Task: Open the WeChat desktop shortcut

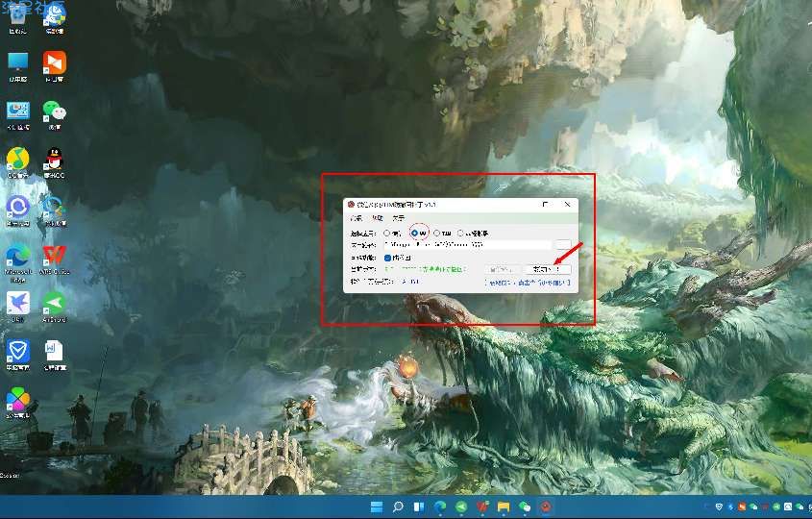Action: 55,115
